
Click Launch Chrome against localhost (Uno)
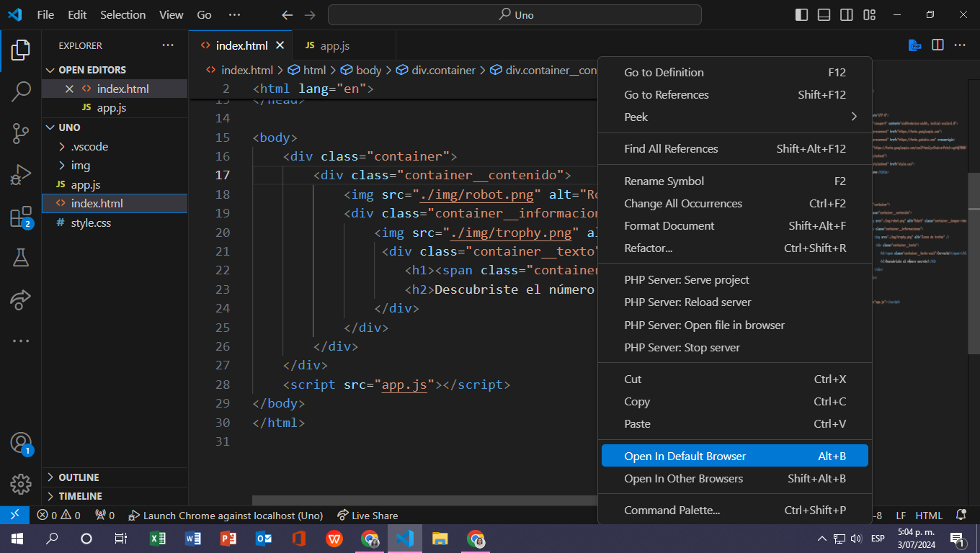tap(225, 516)
